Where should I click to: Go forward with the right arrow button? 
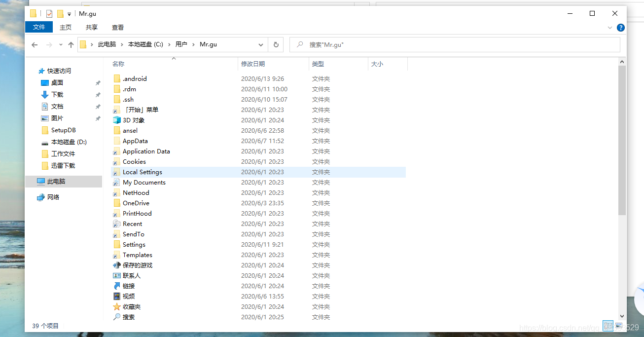coord(49,45)
